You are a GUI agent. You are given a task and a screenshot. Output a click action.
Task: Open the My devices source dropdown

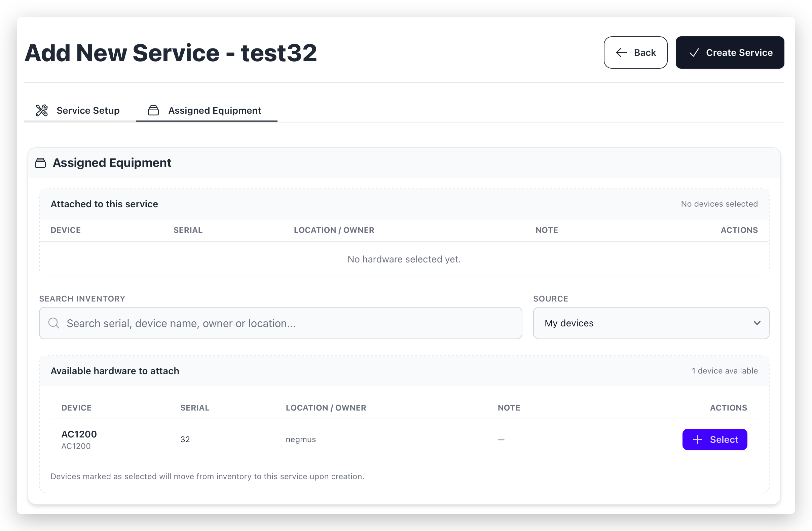pos(650,323)
